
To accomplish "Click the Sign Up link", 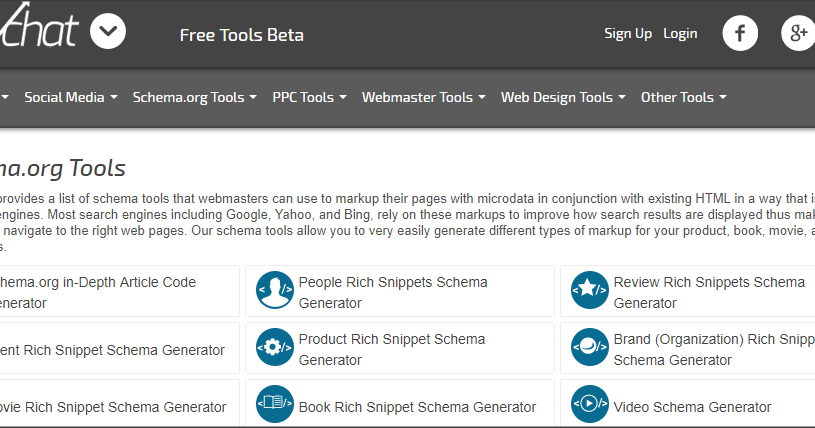I will 628,33.
